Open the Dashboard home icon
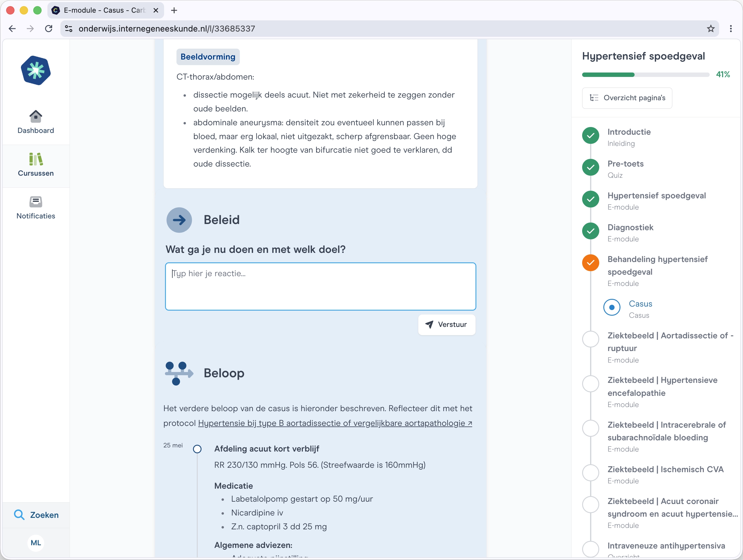 pos(36,117)
